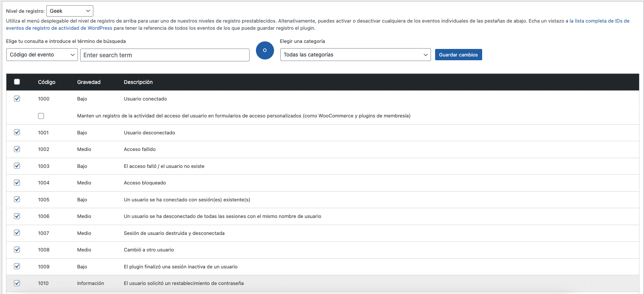
Task: Enable custom login forms activity checkbox
Action: click(41, 116)
